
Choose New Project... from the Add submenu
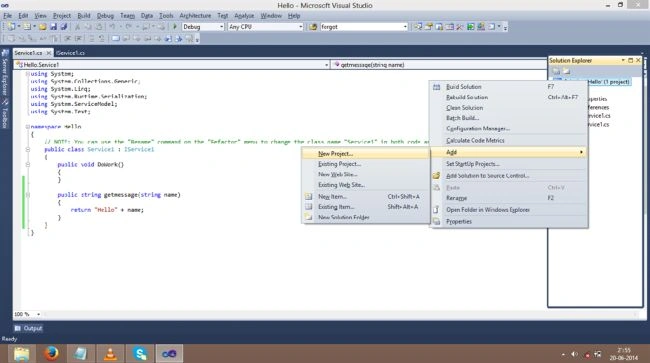point(366,154)
